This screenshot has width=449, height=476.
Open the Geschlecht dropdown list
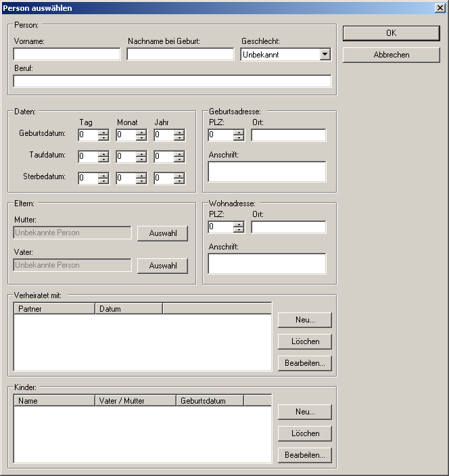[x=325, y=55]
